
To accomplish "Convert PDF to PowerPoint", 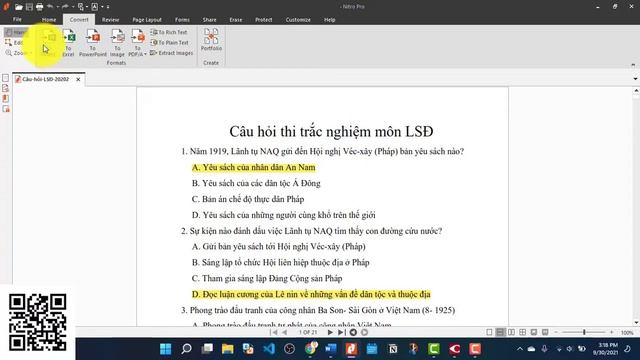I will (x=93, y=42).
